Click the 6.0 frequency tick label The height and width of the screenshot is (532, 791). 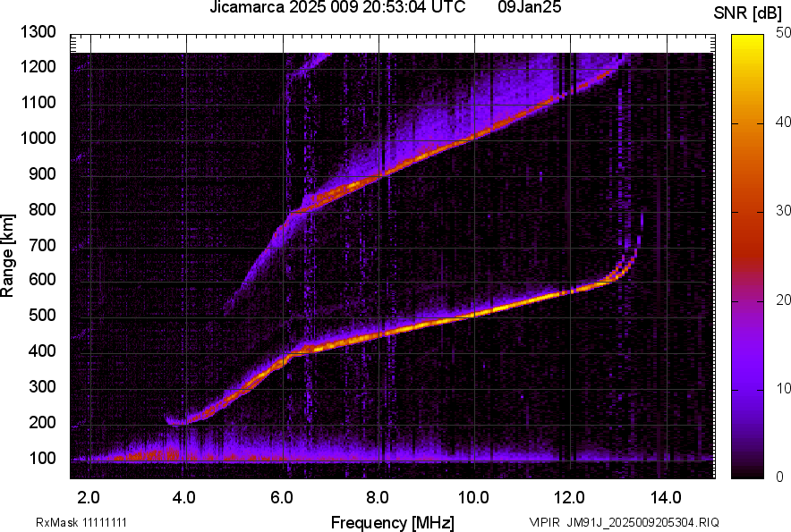click(x=282, y=498)
